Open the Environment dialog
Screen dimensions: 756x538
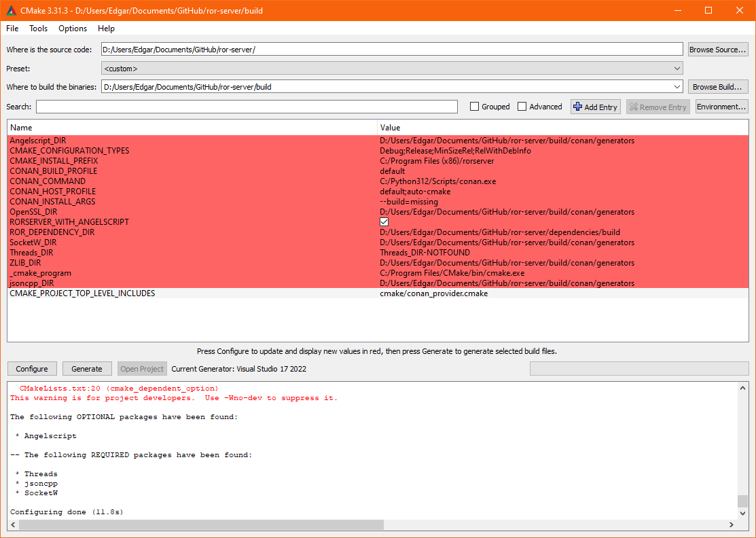(721, 107)
